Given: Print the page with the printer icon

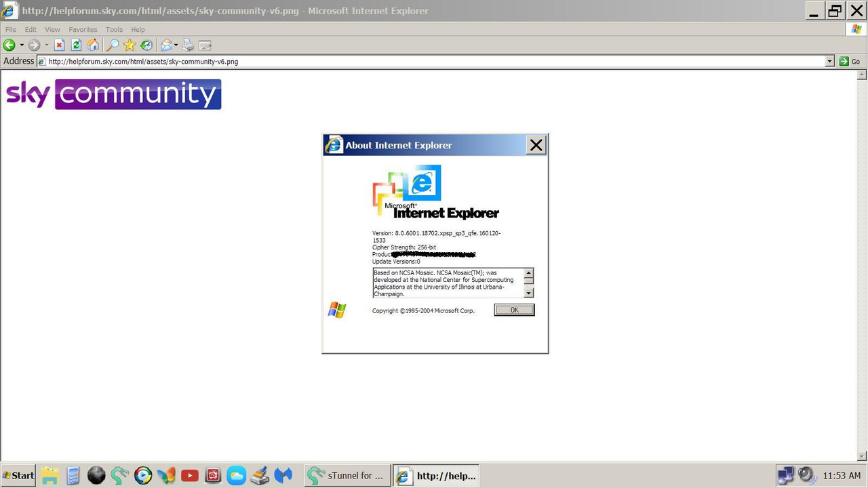Looking at the screenshot, I should tap(189, 45).
